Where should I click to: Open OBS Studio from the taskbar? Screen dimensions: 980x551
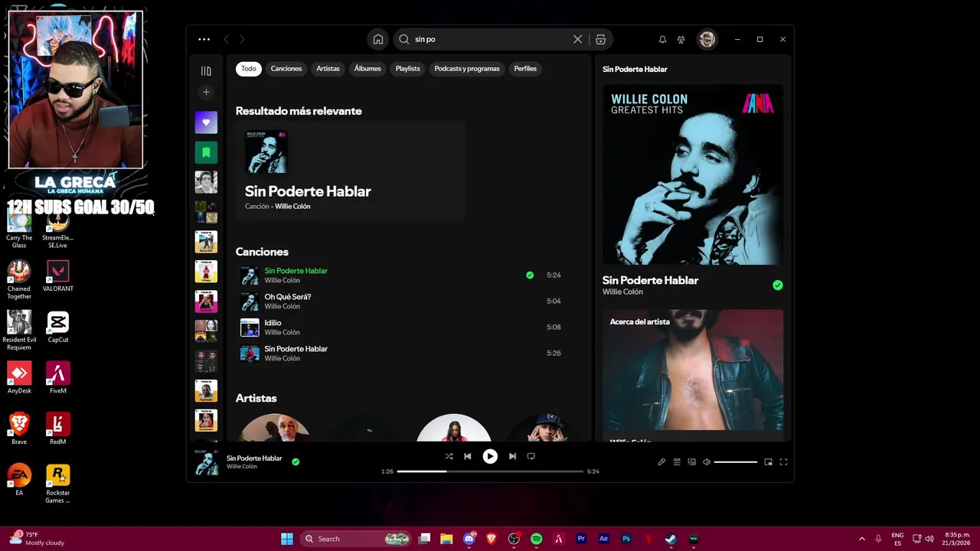point(514,539)
